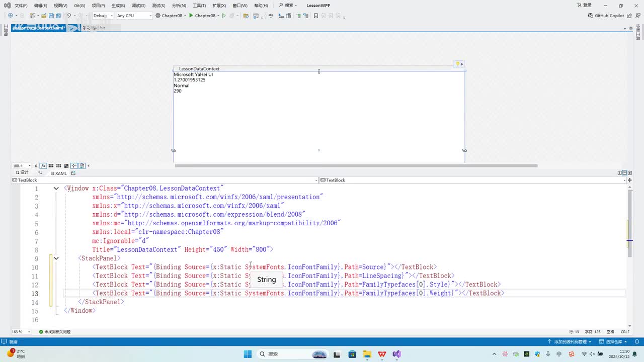The height and width of the screenshot is (362, 644).
Task: Open the 调试(D) menu
Action: click(138, 6)
